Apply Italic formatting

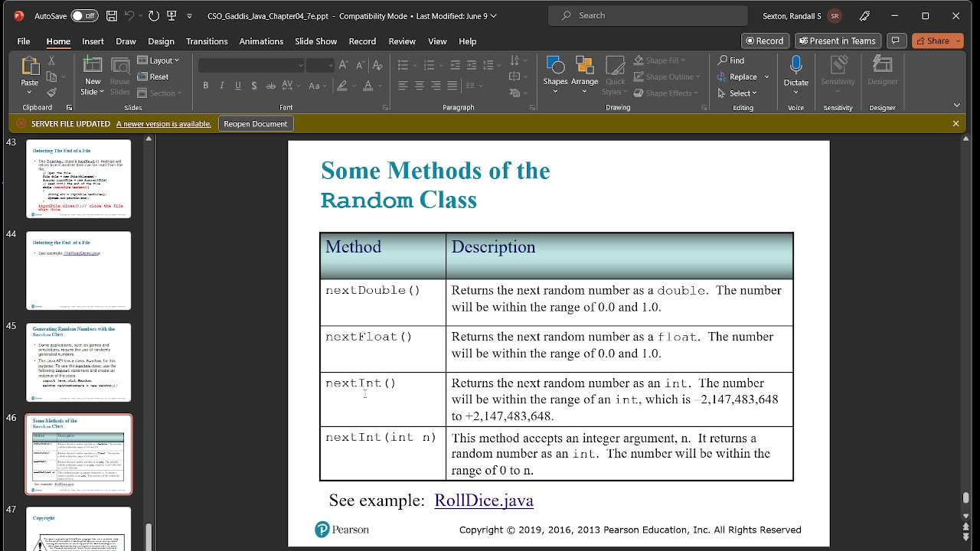[x=222, y=86]
